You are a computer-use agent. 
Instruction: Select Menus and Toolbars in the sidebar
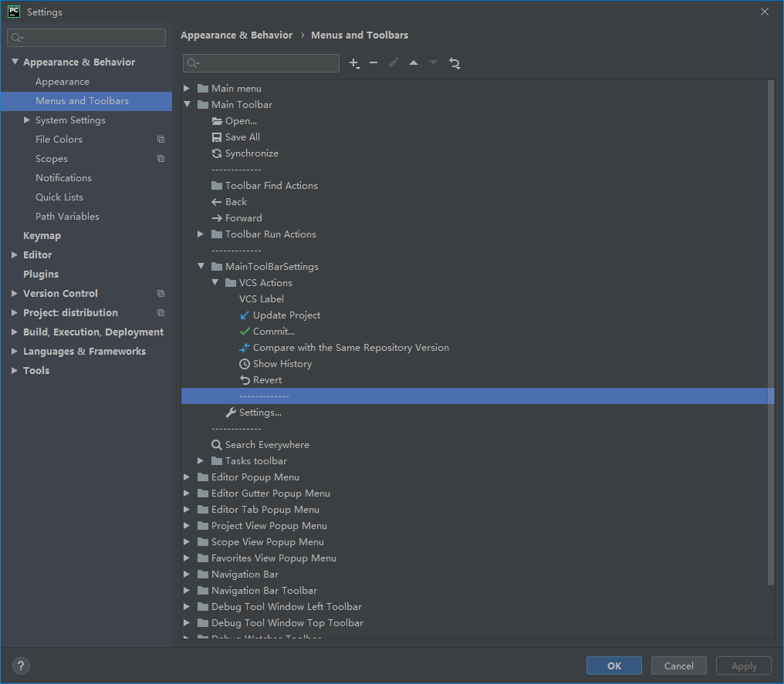click(86, 101)
